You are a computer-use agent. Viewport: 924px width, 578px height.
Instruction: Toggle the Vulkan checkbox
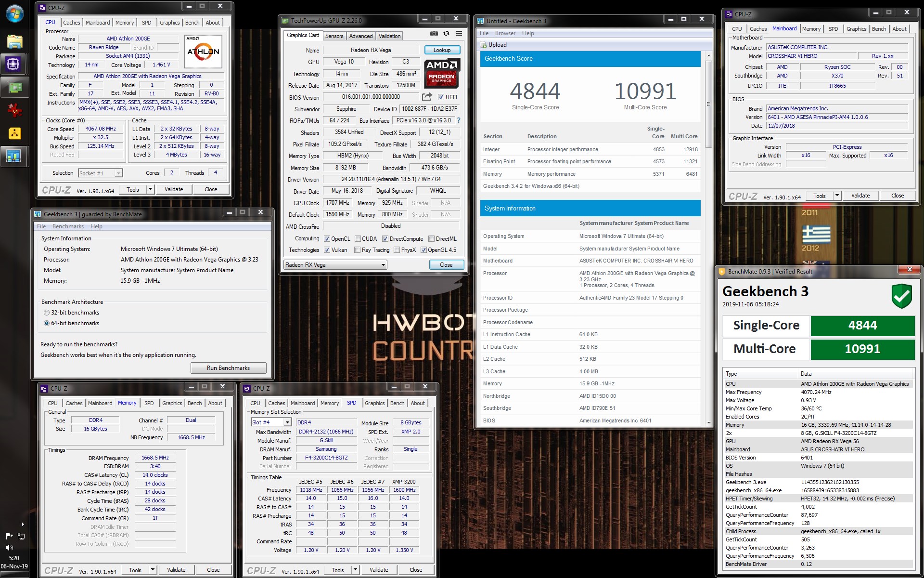tap(327, 250)
